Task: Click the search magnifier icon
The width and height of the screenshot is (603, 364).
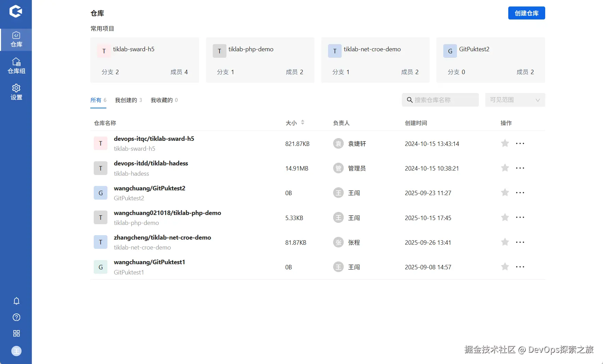Action: 409,100
